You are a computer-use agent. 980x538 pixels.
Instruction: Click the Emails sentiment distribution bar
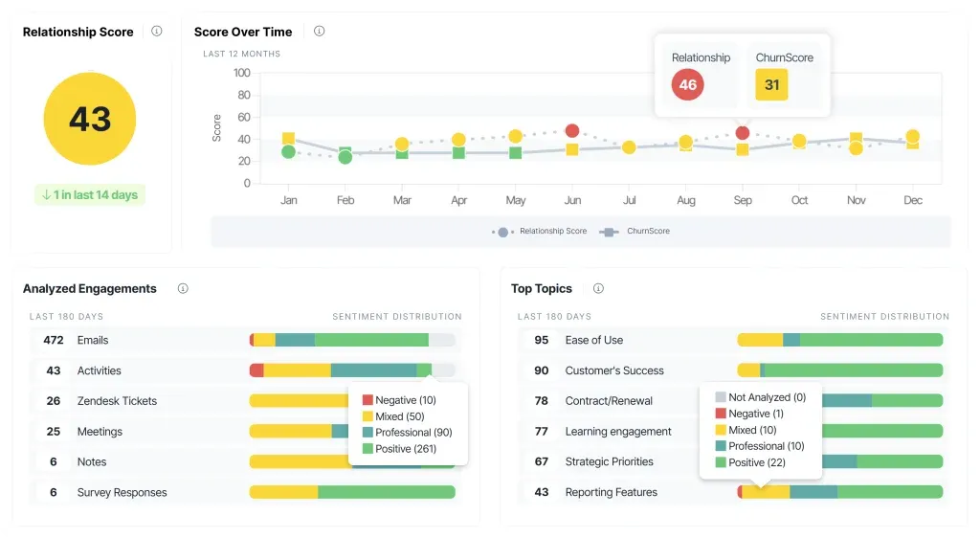tap(352, 340)
